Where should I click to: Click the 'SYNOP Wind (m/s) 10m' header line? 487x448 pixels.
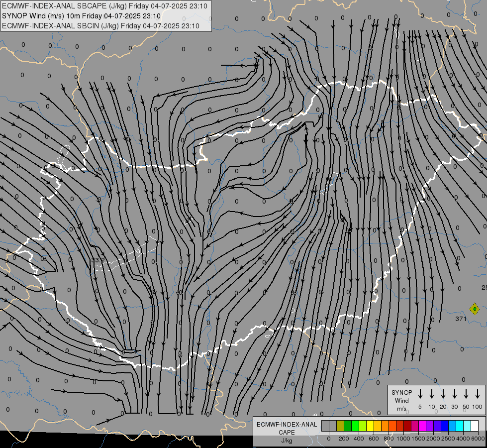coord(81,16)
